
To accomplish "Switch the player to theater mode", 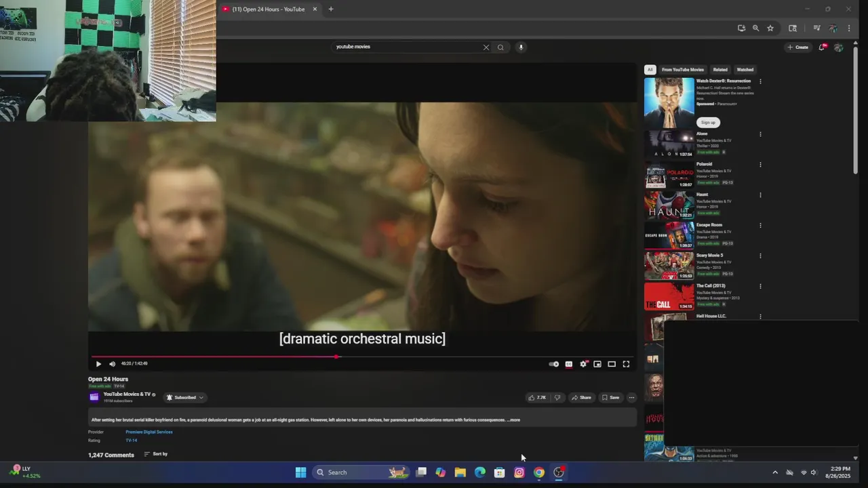I will point(612,364).
